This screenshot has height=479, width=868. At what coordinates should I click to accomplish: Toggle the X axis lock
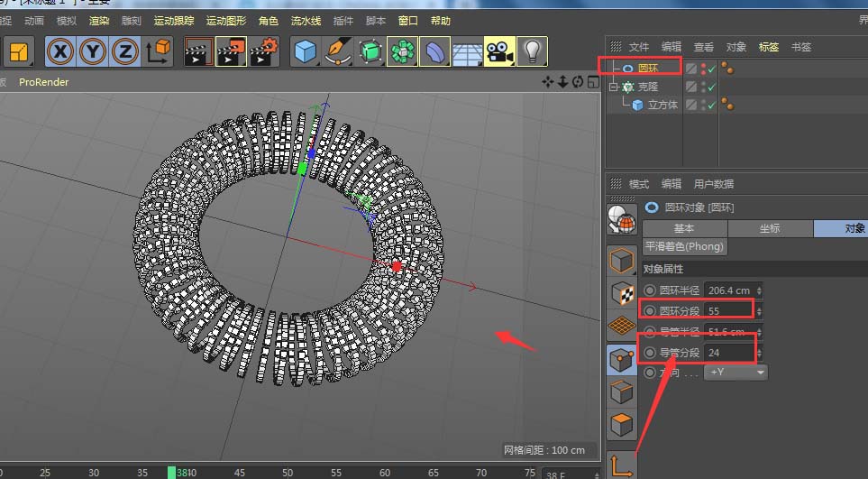(x=59, y=52)
